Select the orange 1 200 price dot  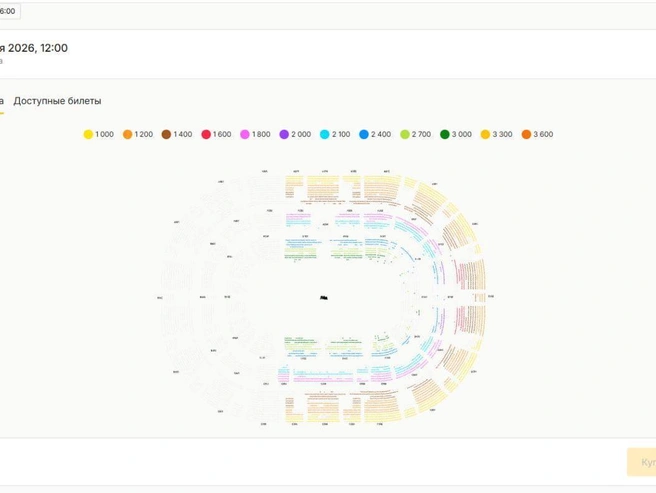(128, 134)
